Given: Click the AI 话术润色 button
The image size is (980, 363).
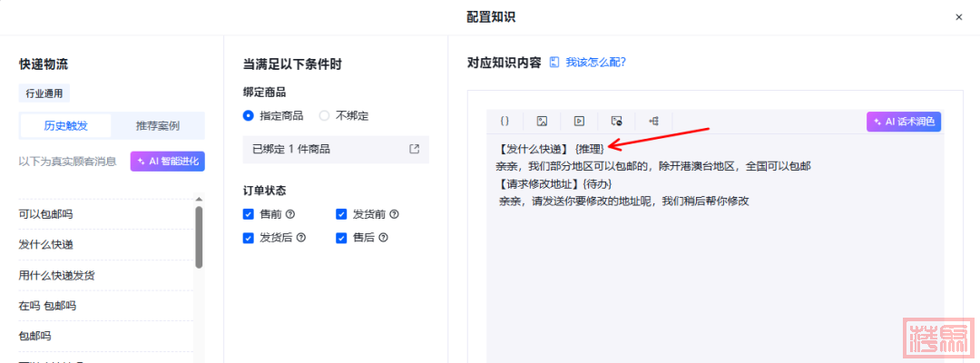Looking at the screenshot, I should (x=903, y=122).
